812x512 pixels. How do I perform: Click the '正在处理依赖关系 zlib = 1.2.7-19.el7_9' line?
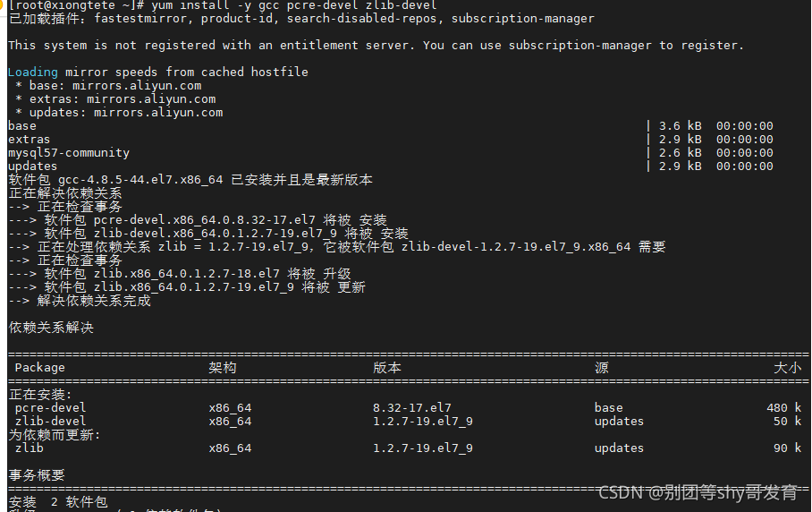click(337, 247)
